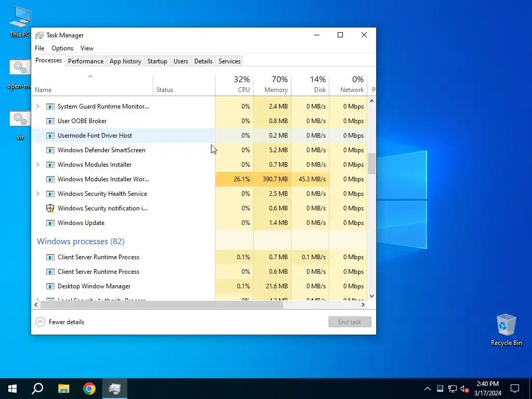Select the vir desktop icon
The width and height of the screenshot is (532, 399).
[20, 126]
